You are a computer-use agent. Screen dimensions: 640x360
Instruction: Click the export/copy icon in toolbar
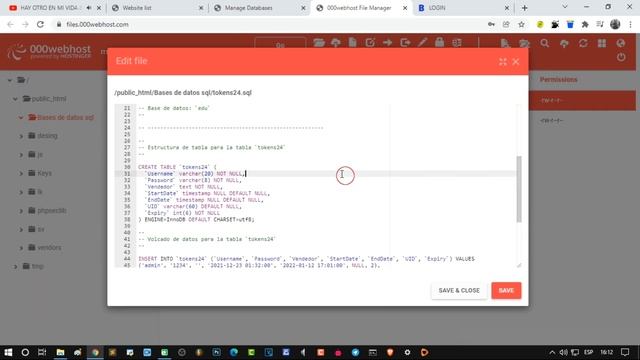point(405,42)
